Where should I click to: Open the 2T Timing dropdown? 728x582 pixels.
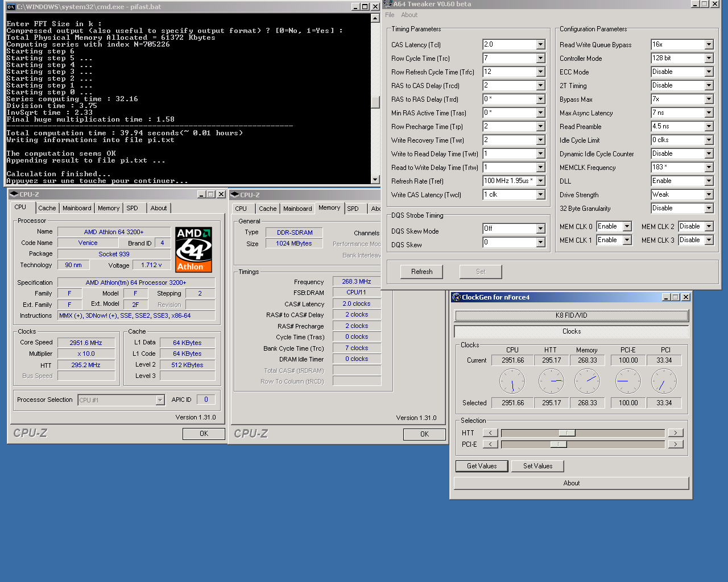709,85
